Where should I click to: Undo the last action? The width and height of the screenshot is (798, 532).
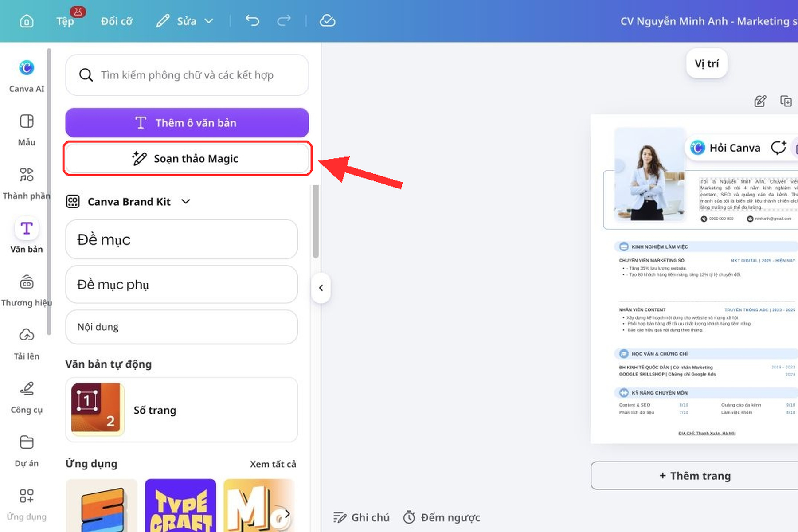pos(253,20)
